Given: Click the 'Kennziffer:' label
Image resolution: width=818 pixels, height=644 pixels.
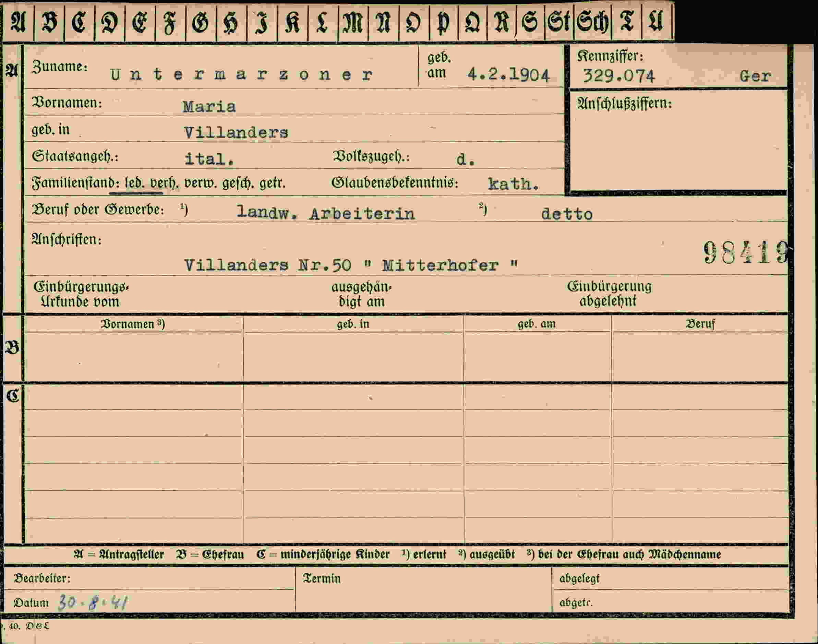Looking at the screenshot, I should coord(610,56).
